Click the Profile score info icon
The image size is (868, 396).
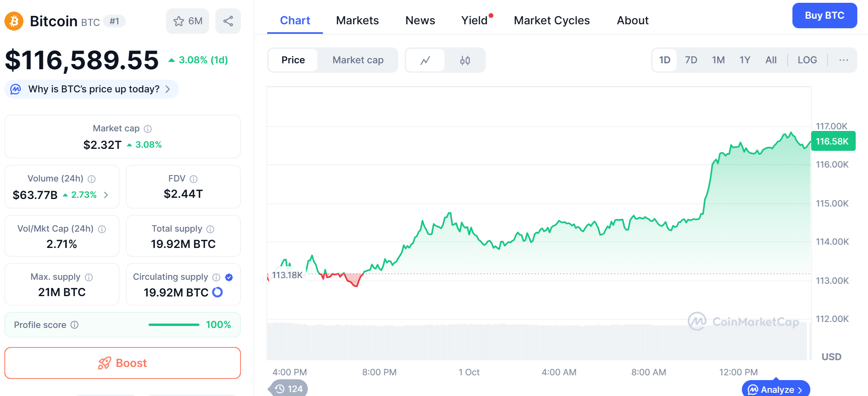pos(74,325)
